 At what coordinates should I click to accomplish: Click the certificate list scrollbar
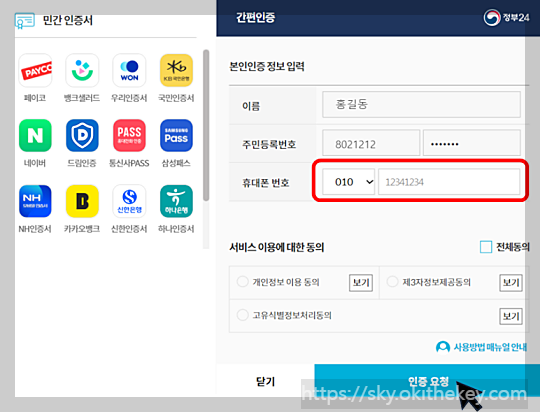point(206,125)
